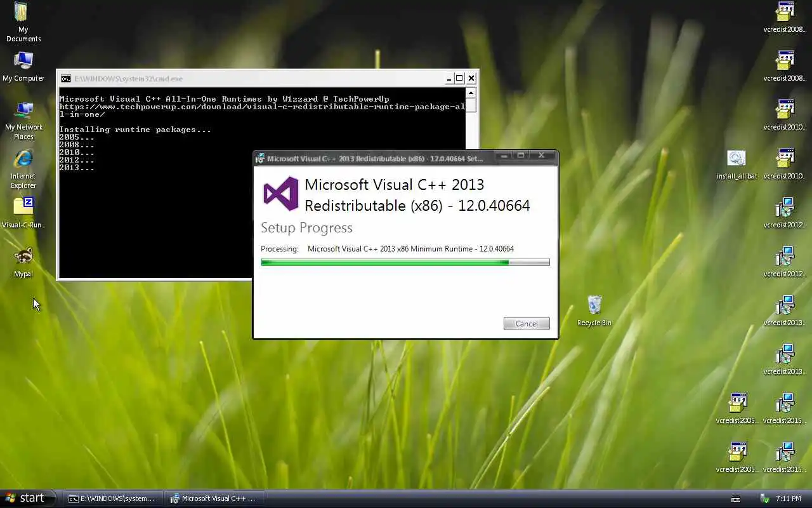Select the install_all.bat file icon
This screenshot has width=812, height=508.
coord(737,164)
